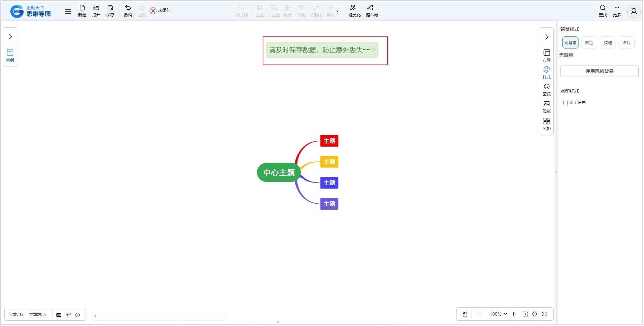Select 图片 image background option
Viewport: 644px width, 326px height.
[x=627, y=43]
